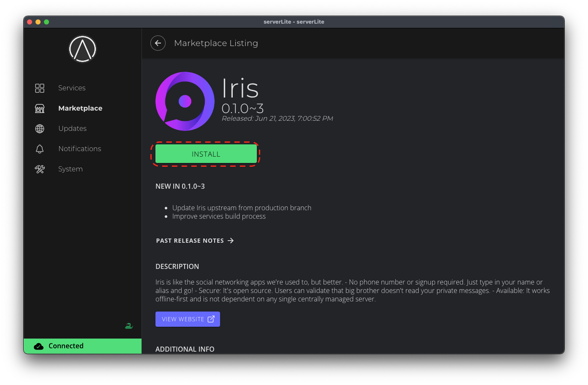Viewport: 588px width, 385px height.
Task: Open the Updates section label
Action: 72,129
